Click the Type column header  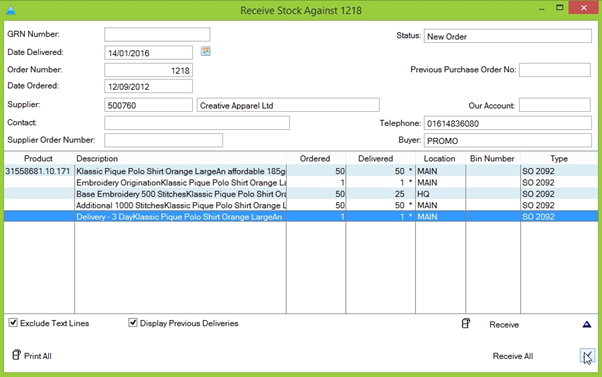pos(559,159)
